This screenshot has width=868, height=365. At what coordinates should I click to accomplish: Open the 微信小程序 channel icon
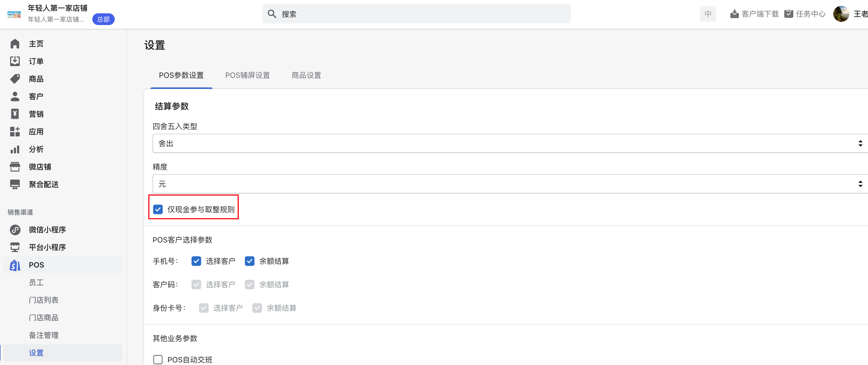click(15, 230)
